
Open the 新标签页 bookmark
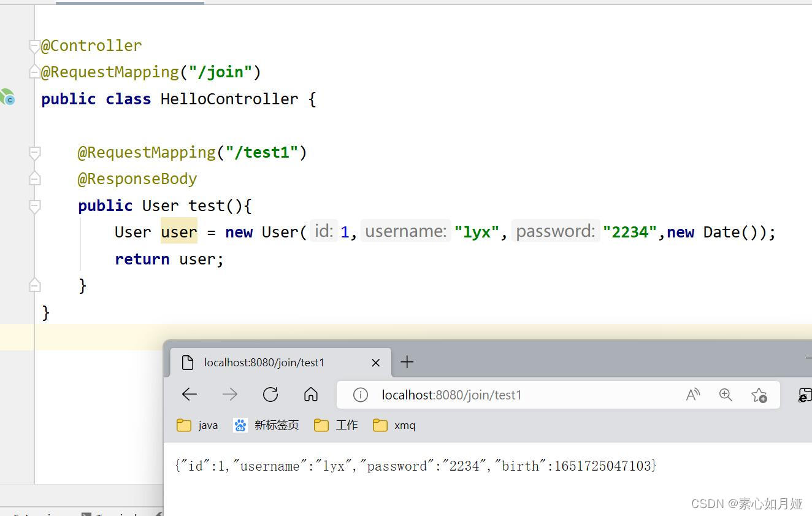[x=266, y=425]
